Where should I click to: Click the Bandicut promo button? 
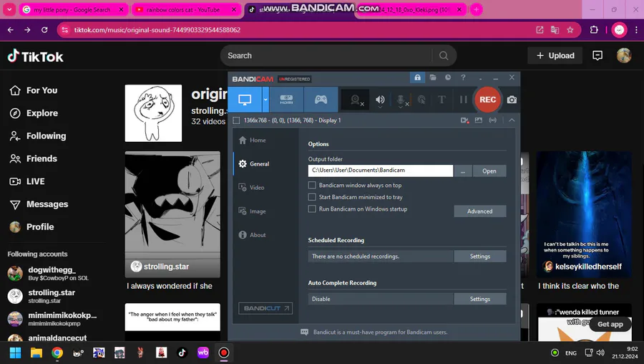(x=265, y=308)
